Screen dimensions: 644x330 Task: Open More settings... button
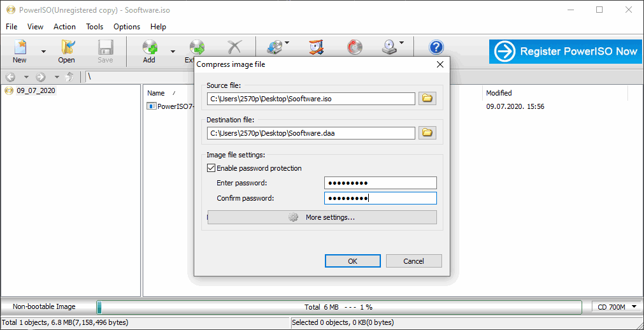tap(322, 217)
